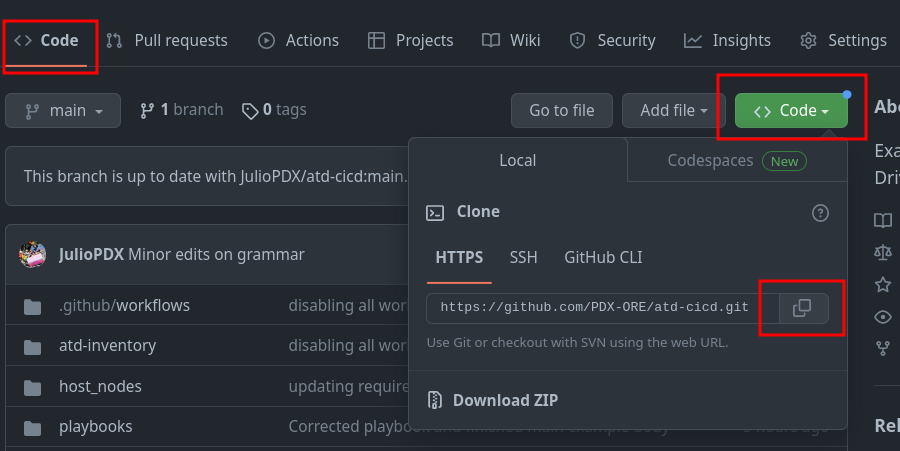900x451 pixels.
Task: Open the host_nodes folder
Action: 100,387
